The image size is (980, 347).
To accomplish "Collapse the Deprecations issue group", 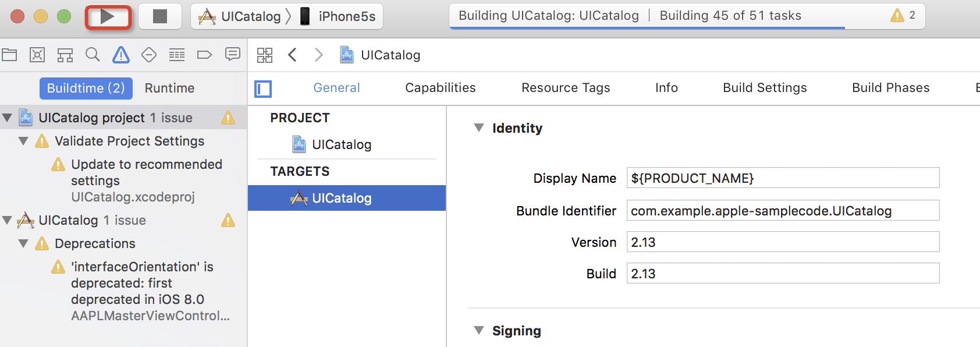I will (23, 243).
